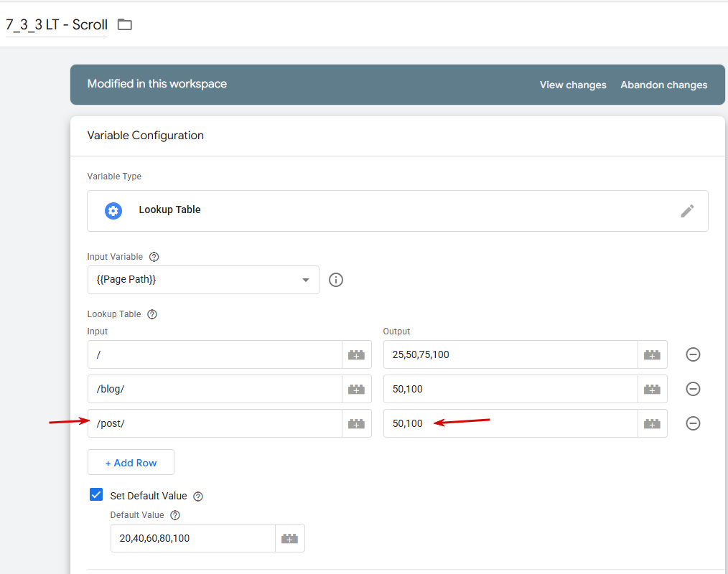Click the View changes link
This screenshot has height=574, width=728.
572,85
